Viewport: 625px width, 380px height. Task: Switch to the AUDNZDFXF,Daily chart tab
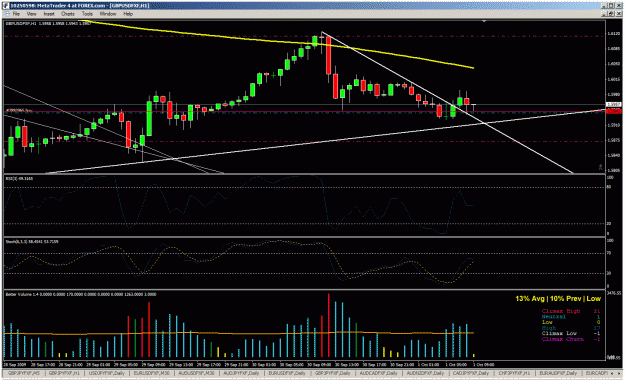(425, 373)
